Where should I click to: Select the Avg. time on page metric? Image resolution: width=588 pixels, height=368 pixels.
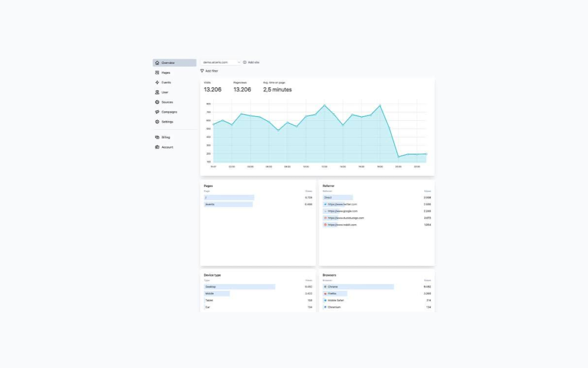(x=277, y=87)
